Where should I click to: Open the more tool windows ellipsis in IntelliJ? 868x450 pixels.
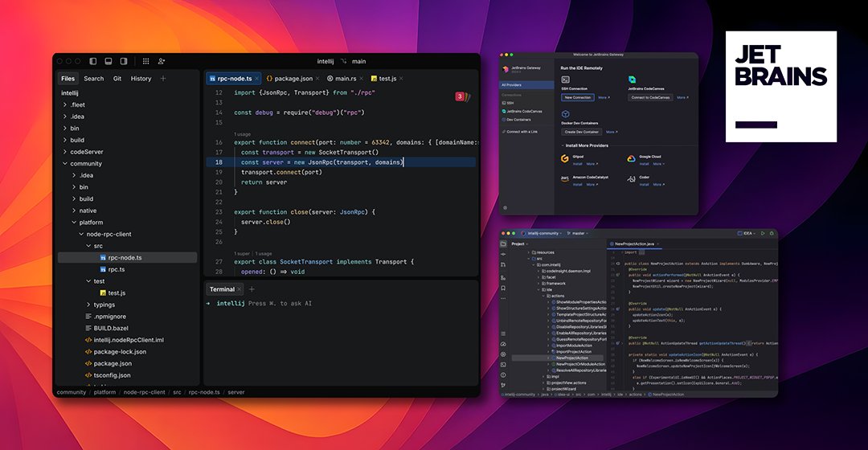coord(503,299)
